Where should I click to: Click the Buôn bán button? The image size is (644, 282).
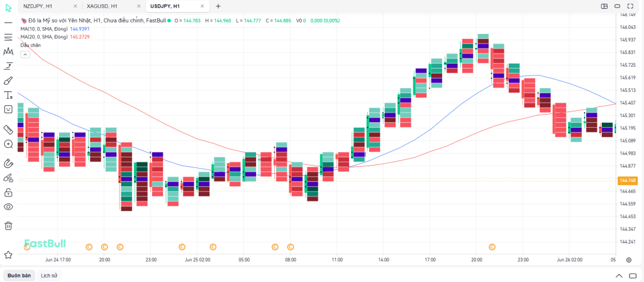[18, 276]
